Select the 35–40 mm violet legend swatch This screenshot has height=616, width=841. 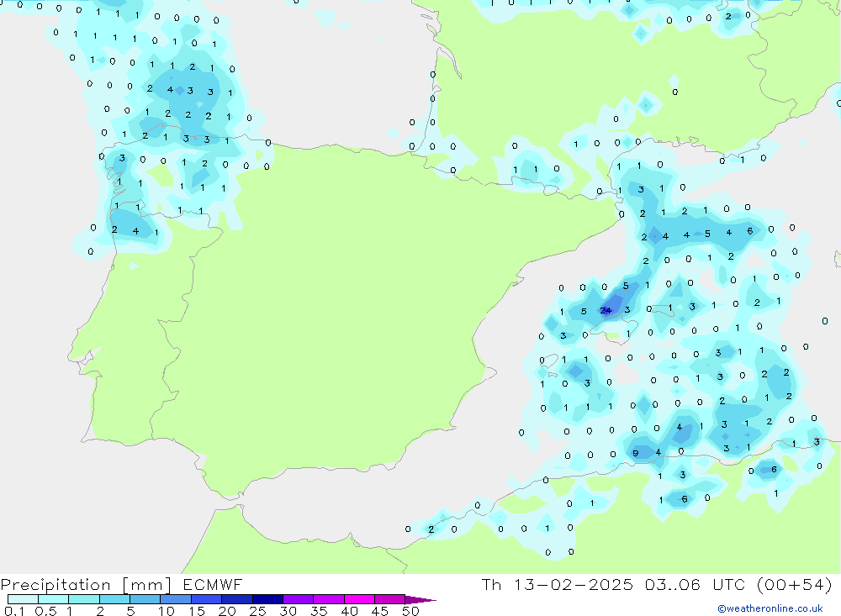(x=329, y=599)
